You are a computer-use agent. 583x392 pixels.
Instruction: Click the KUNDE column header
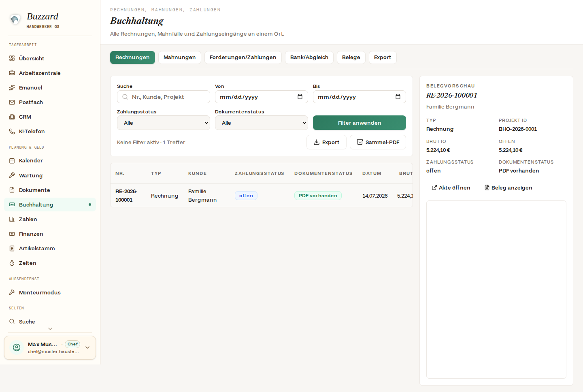point(198,173)
